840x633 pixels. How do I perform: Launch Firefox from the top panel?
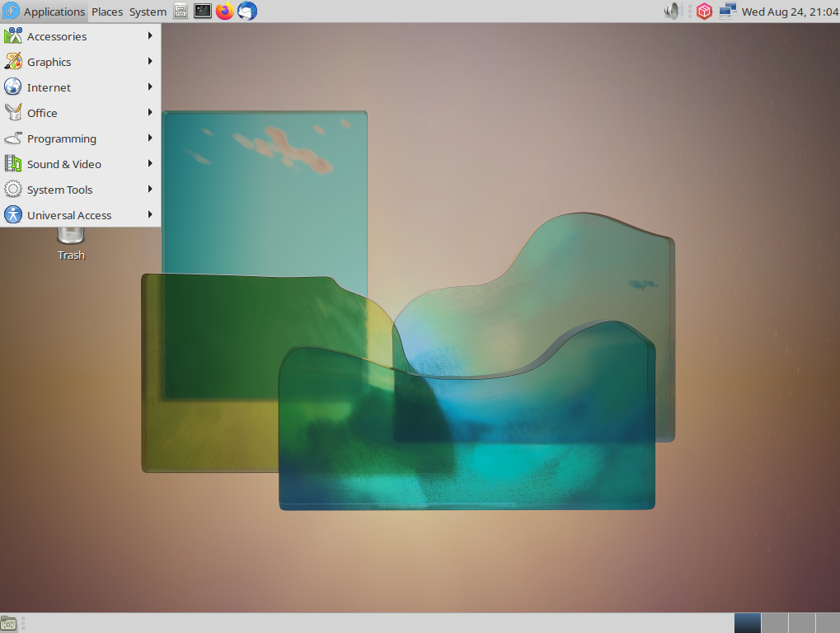(223, 11)
